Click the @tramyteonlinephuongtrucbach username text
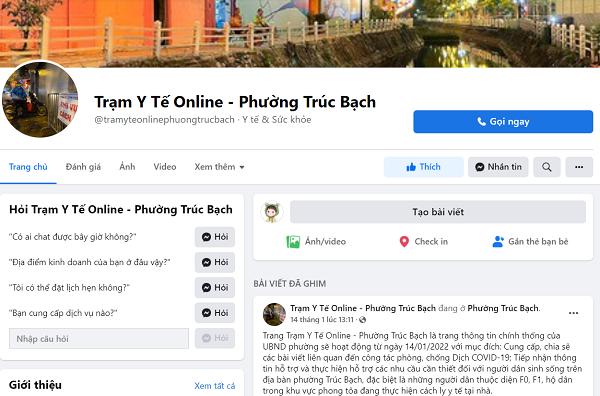 point(164,120)
